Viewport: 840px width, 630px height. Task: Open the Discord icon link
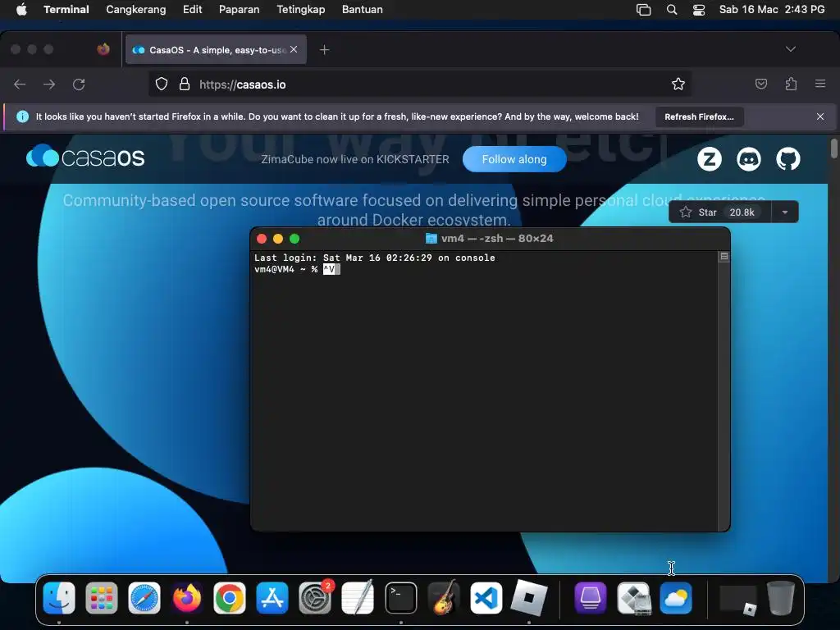click(x=749, y=159)
